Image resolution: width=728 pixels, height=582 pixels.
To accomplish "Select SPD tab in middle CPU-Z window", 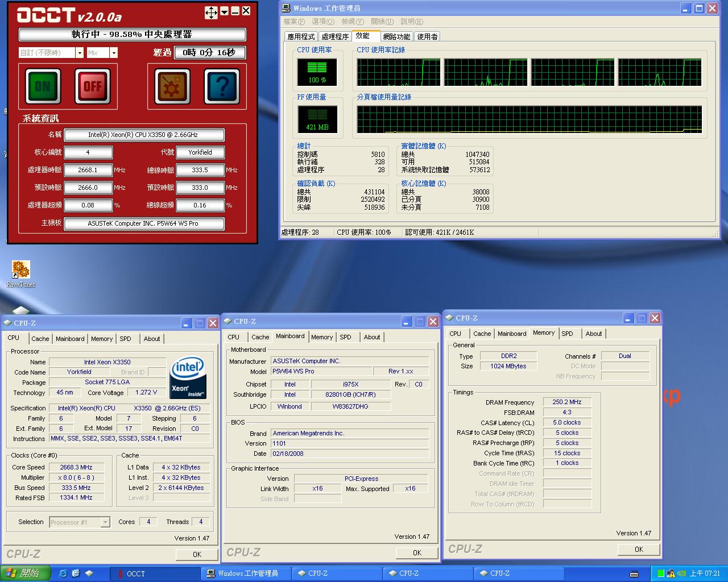I will [346, 337].
